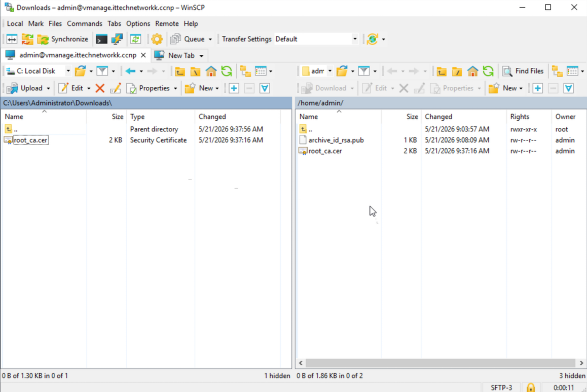
Task: Expand the Upload button dropdown arrow
Action: pyautogui.click(x=48, y=88)
